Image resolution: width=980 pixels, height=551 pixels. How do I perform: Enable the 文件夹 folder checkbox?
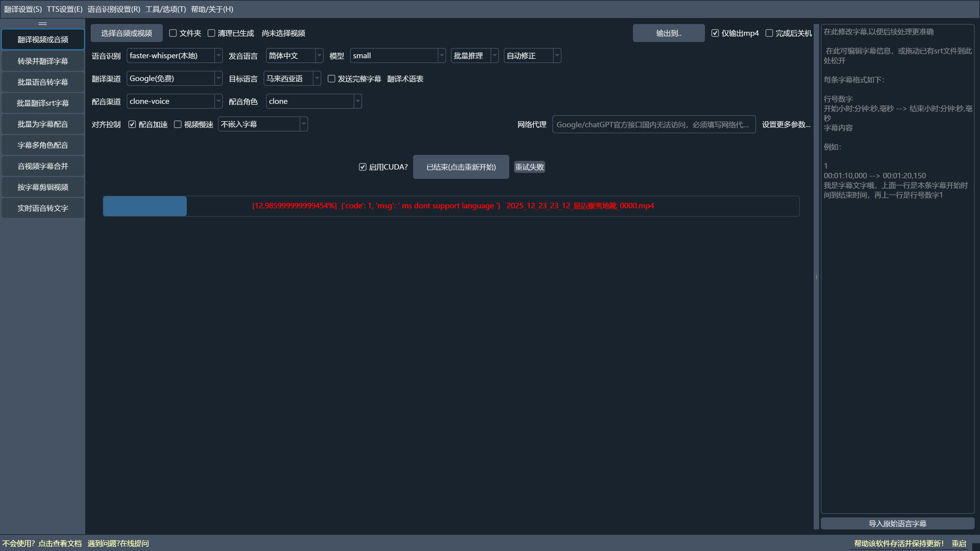pyautogui.click(x=173, y=33)
